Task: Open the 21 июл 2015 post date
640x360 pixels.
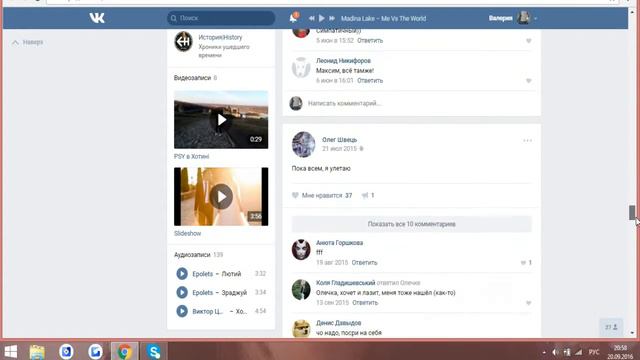Action: pyautogui.click(x=339, y=149)
